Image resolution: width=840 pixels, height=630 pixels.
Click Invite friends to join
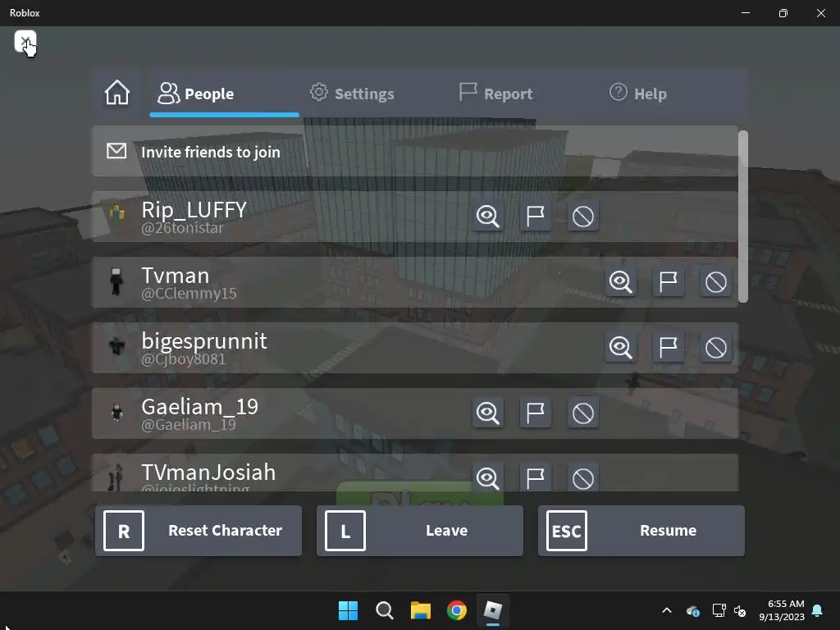pyautogui.click(x=415, y=152)
